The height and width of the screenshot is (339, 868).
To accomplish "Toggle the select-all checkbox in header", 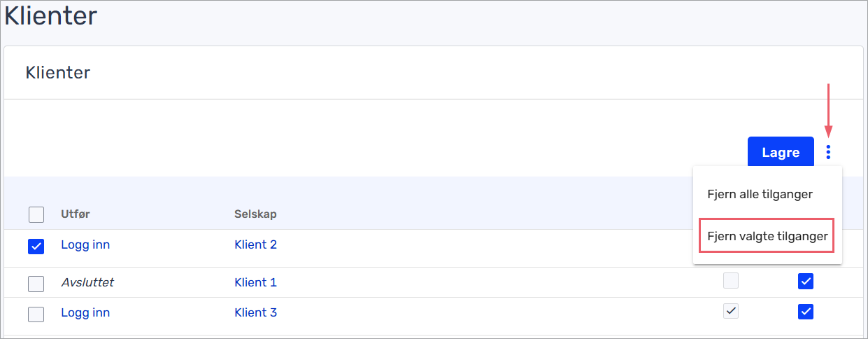I will pos(36,214).
